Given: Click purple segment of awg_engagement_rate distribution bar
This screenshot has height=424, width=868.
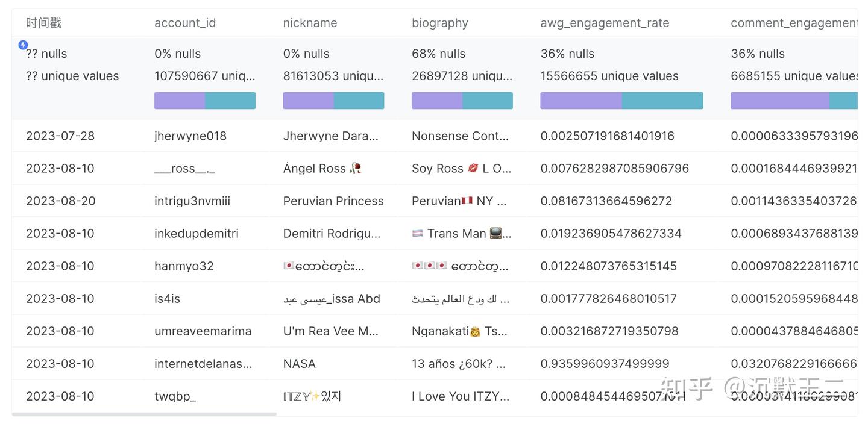Looking at the screenshot, I should [580, 101].
